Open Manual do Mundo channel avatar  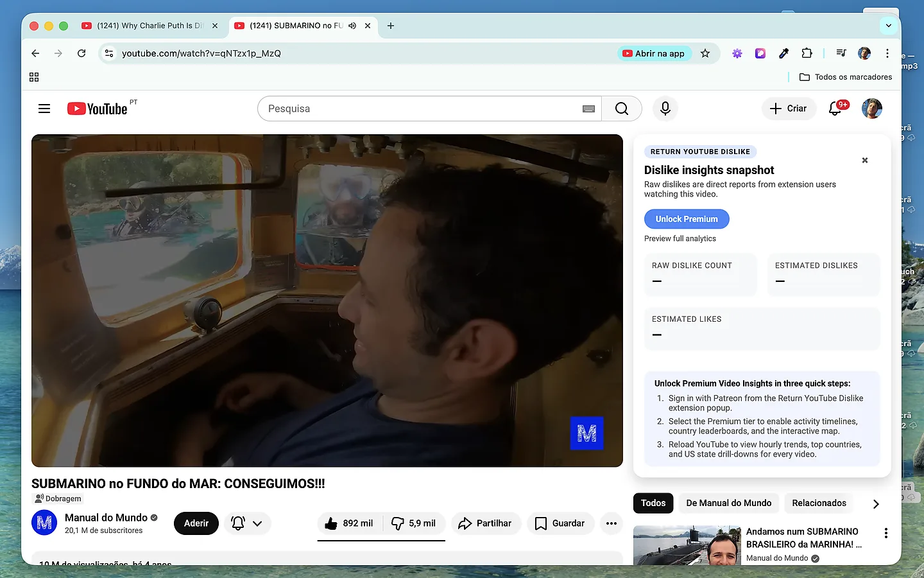(44, 523)
